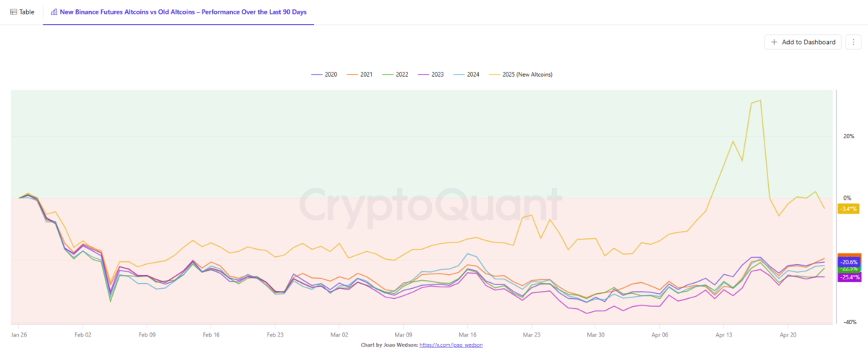This screenshot has height=359, width=868.
Task: Open the three-dot more options menu
Action: tap(854, 42)
